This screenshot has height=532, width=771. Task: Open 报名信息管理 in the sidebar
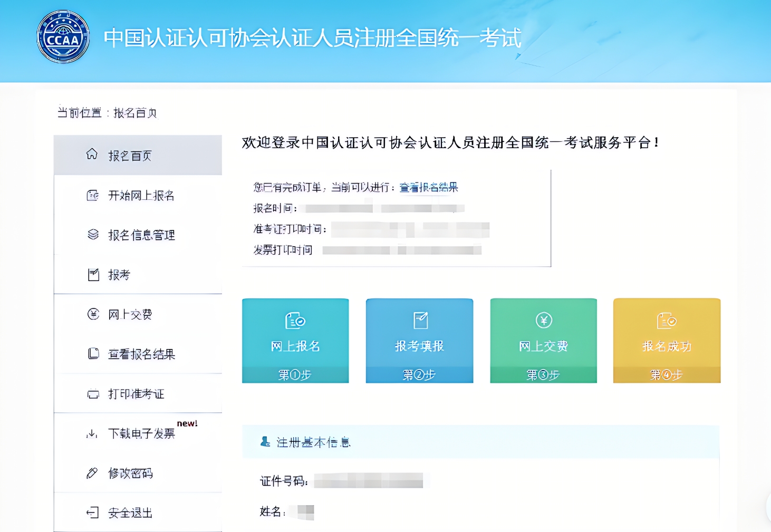[138, 235]
